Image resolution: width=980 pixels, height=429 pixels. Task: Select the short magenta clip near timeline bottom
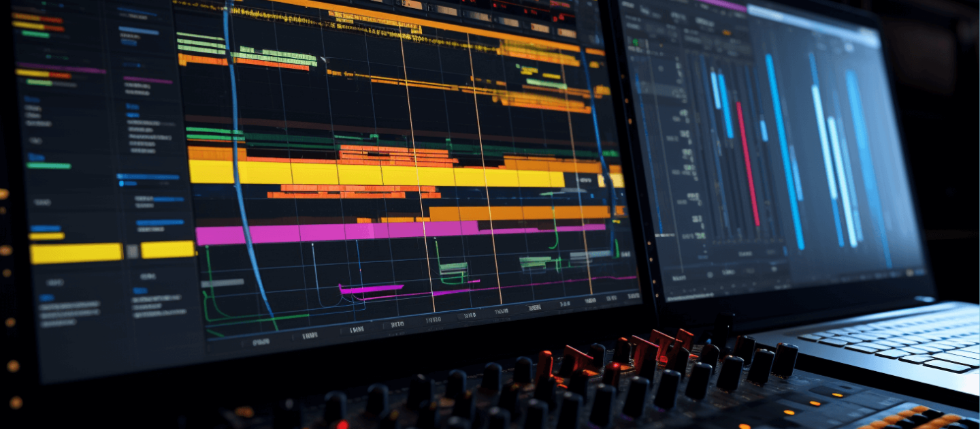371,289
